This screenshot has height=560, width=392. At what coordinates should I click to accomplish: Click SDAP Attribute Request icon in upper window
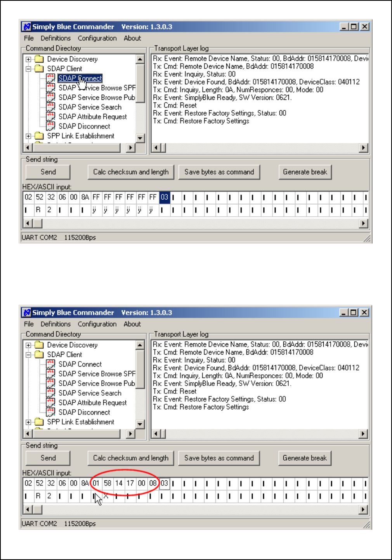pyautogui.click(x=50, y=117)
